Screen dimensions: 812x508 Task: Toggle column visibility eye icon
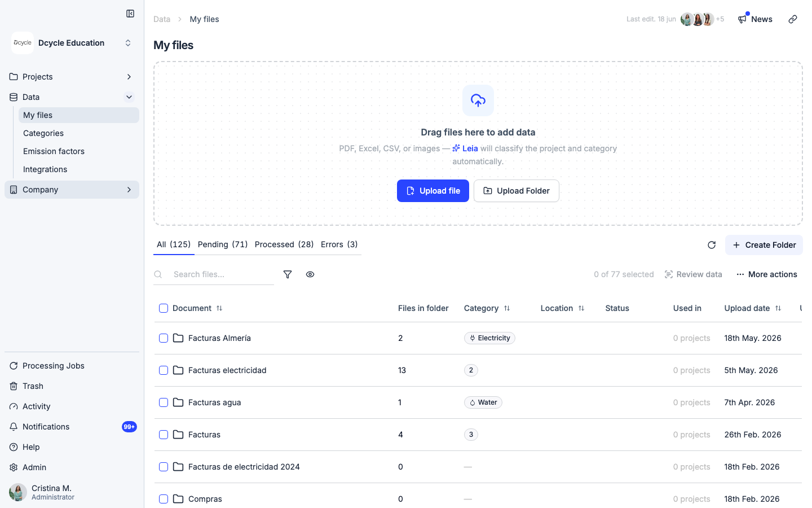click(310, 274)
